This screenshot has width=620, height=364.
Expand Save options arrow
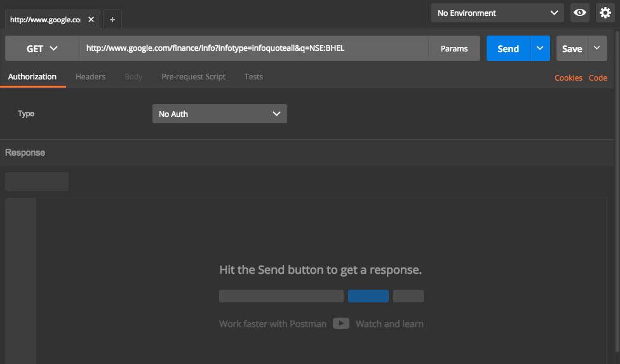[x=597, y=48]
